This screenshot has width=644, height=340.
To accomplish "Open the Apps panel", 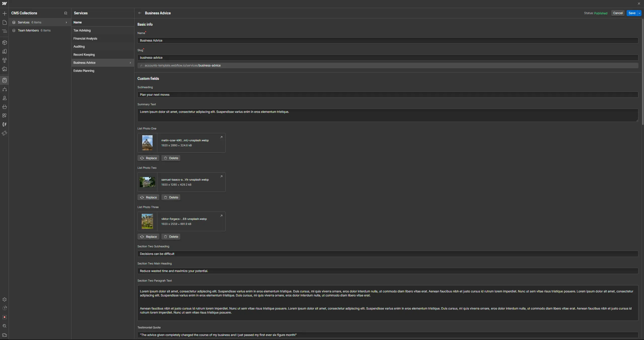I will click(4, 116).
